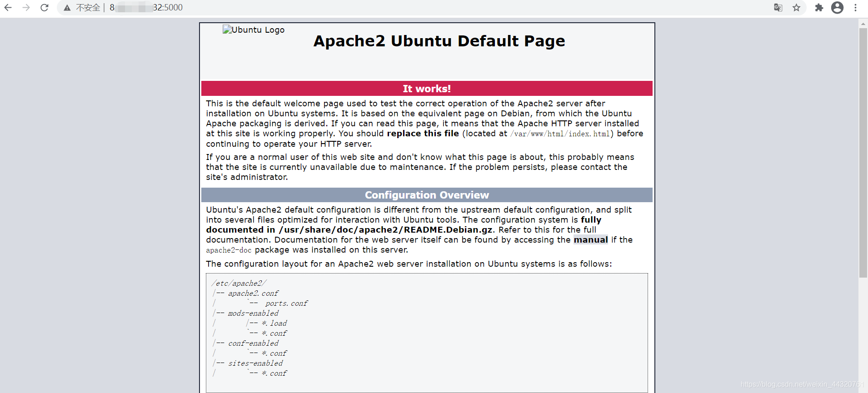The width and height of the screenshot is (868, 393).
Task: Open the Google Translate icon in address bar
Action: point(778,8)
